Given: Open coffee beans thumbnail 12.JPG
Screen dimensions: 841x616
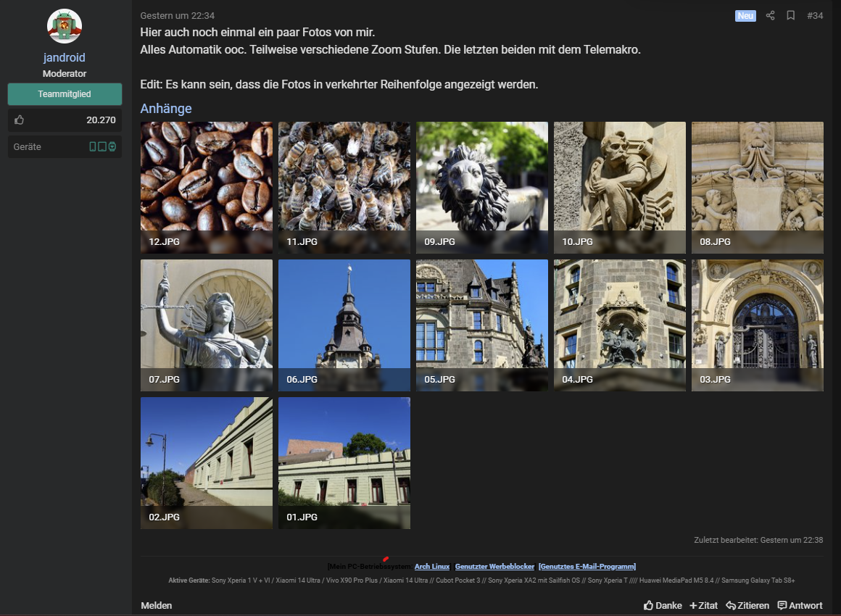Looking at the screenshot, I should [x=207, y=187].
